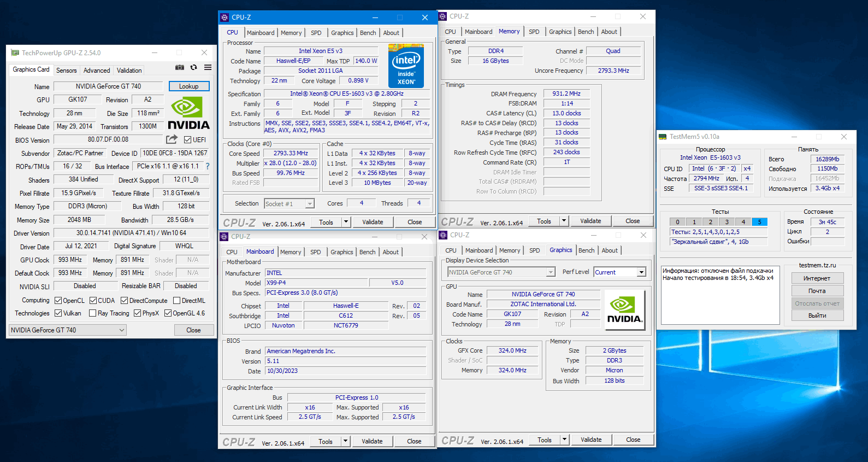The image size is (868, 462).
Task: Click the Intel Xeon logo in CPU-Z
Action: tap(406, 66)
